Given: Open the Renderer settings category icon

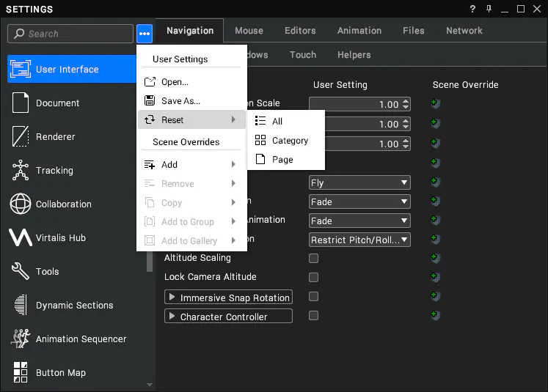Looking at the screenshot, I should 21,136.
